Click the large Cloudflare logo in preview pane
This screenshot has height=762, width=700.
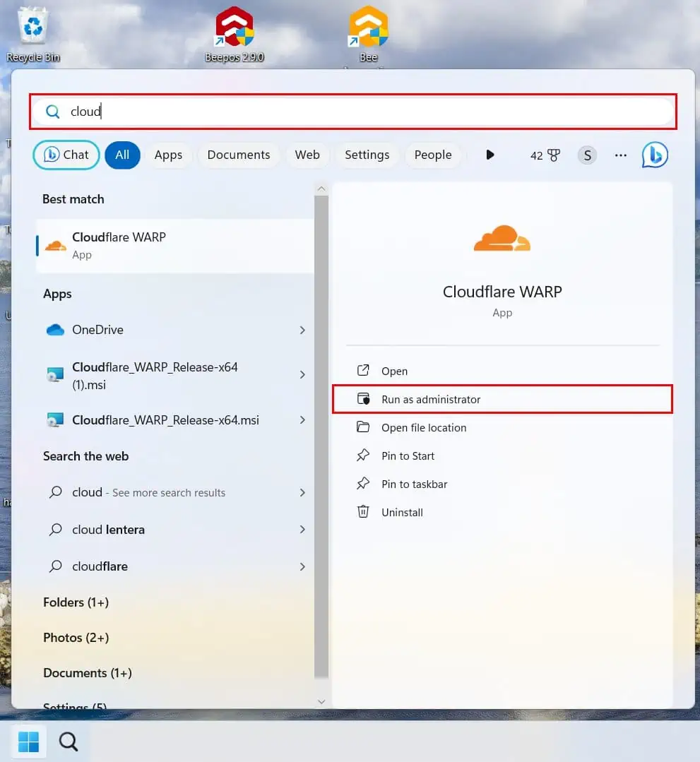click(x=502, y=238)
